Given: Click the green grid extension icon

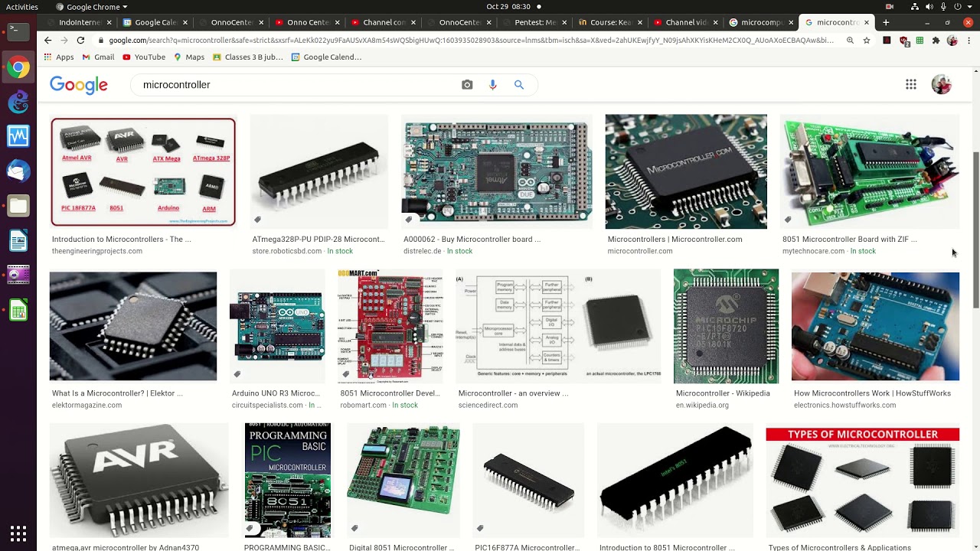Looking at the screenshot, I should 920,40.
